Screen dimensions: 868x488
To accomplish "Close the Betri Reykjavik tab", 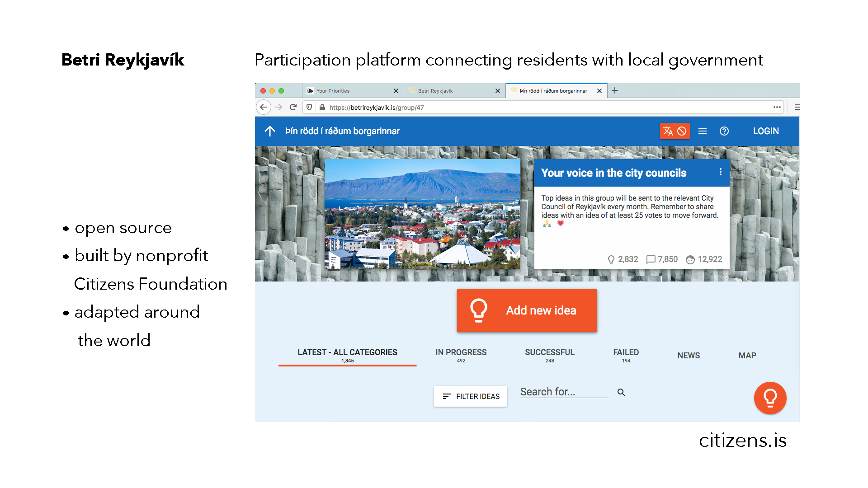I will point(498,91).
